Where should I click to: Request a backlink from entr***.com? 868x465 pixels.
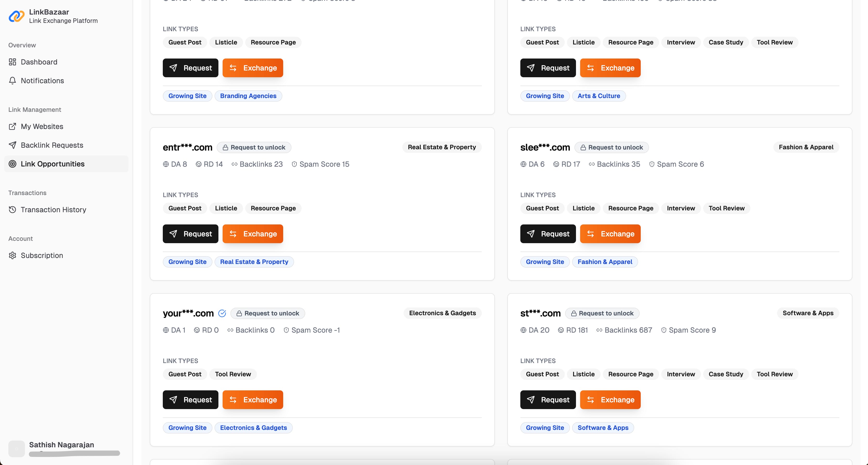[190, 234]
